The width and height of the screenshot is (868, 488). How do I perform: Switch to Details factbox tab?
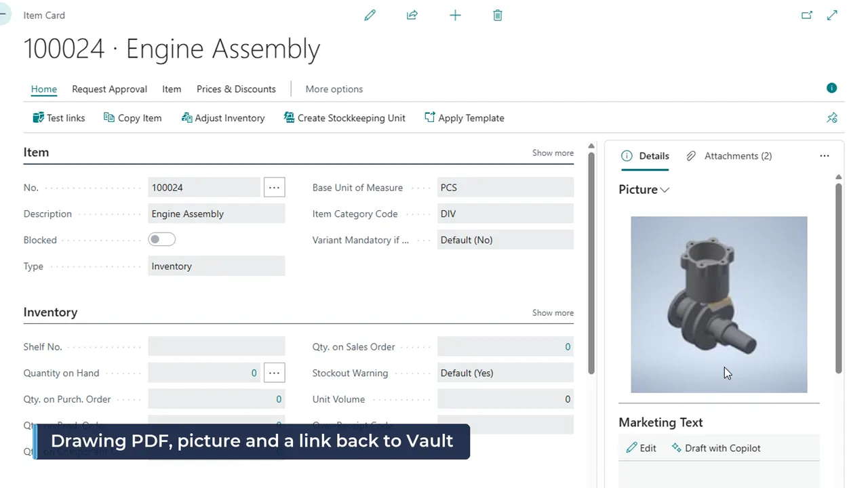(646, 156)
